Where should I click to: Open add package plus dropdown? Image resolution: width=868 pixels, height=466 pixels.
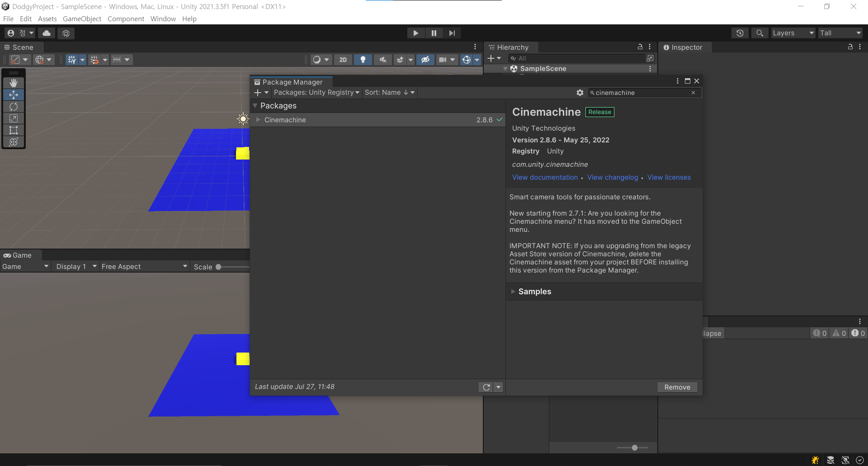click(261, 93)
